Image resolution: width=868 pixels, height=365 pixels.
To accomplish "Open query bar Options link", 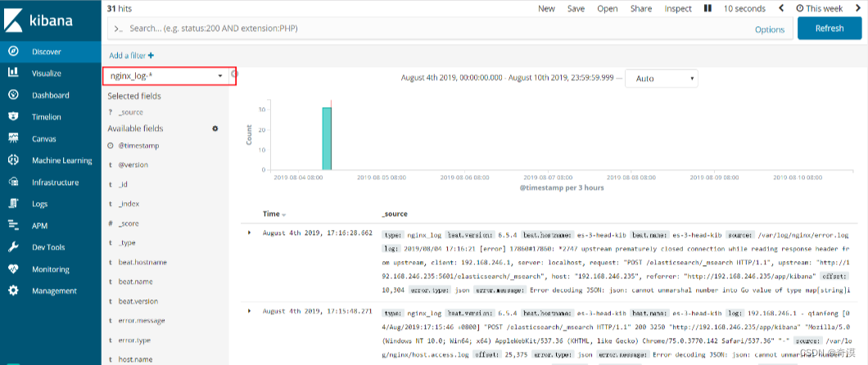I will pyautogui.click(x=770, y=29).
